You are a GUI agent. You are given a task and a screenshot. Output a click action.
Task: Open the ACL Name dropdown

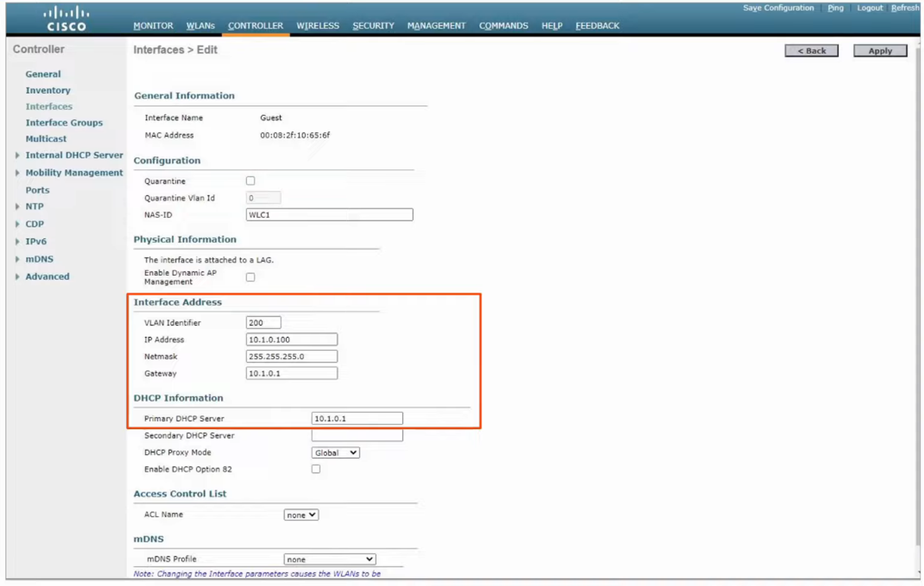[x=301, y=515]
